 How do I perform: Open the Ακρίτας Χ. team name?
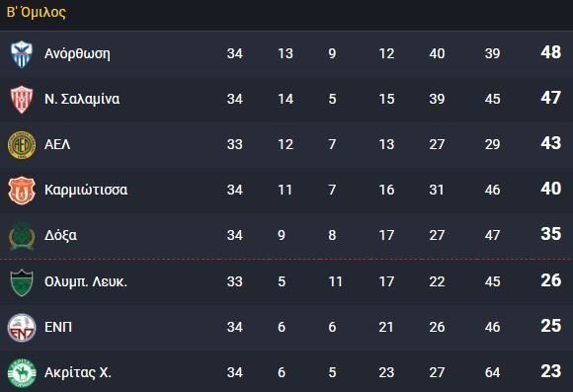click(x=77, y=372)
